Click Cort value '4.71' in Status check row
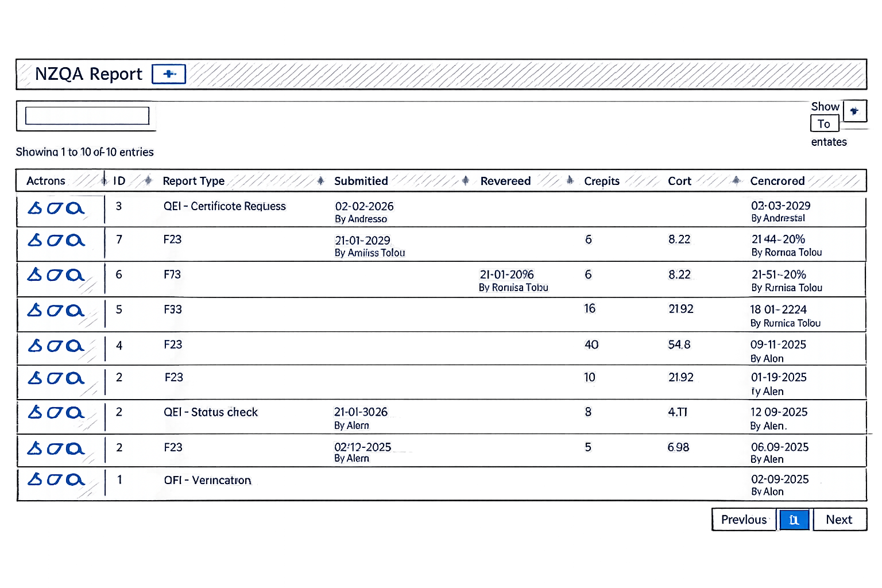 coord(678,412)
